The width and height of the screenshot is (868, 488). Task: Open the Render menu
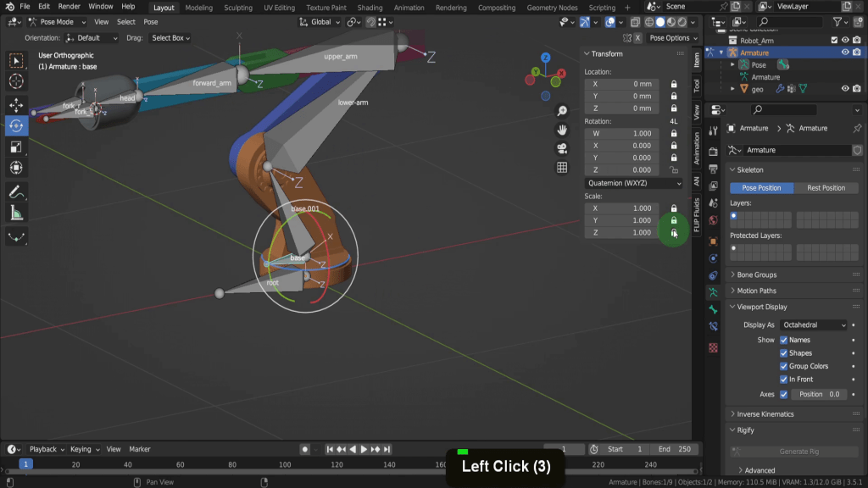click(x=69, y=7)
